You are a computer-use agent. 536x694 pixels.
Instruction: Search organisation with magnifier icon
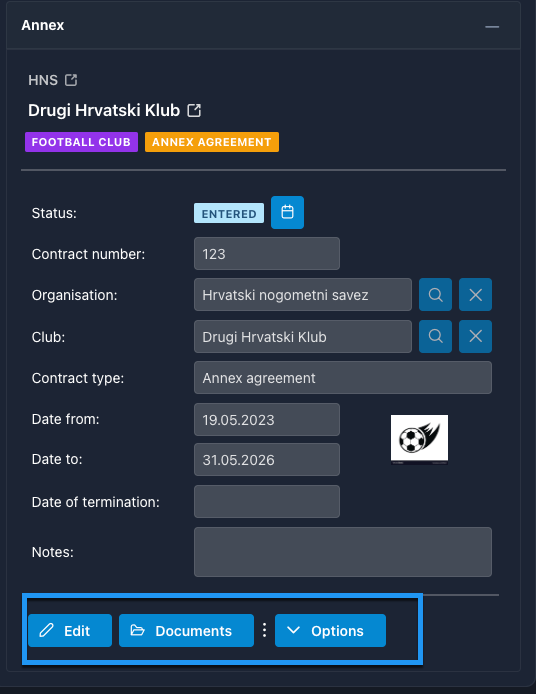click(436, 295)
